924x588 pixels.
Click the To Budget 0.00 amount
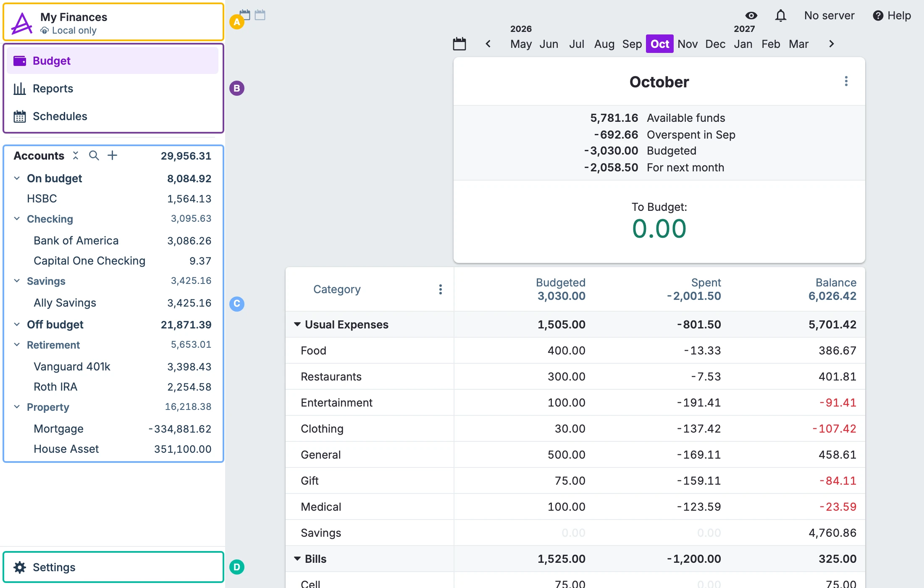(659, 228)
